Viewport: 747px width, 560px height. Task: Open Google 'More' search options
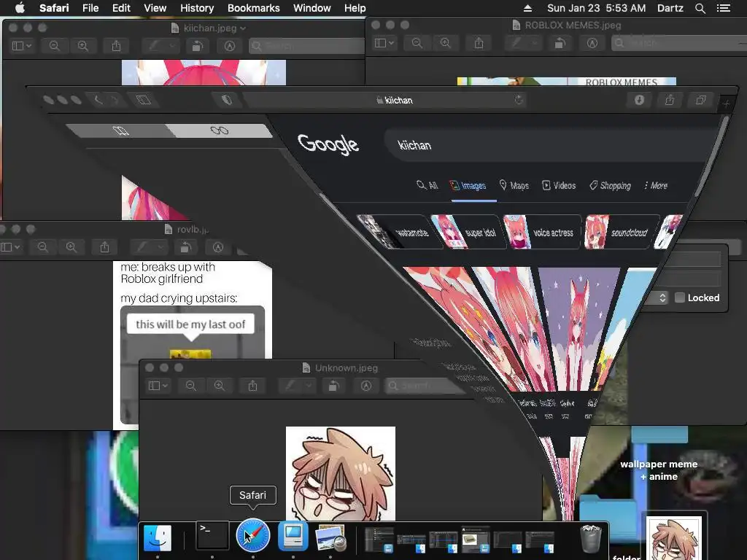tap(656, 185)
